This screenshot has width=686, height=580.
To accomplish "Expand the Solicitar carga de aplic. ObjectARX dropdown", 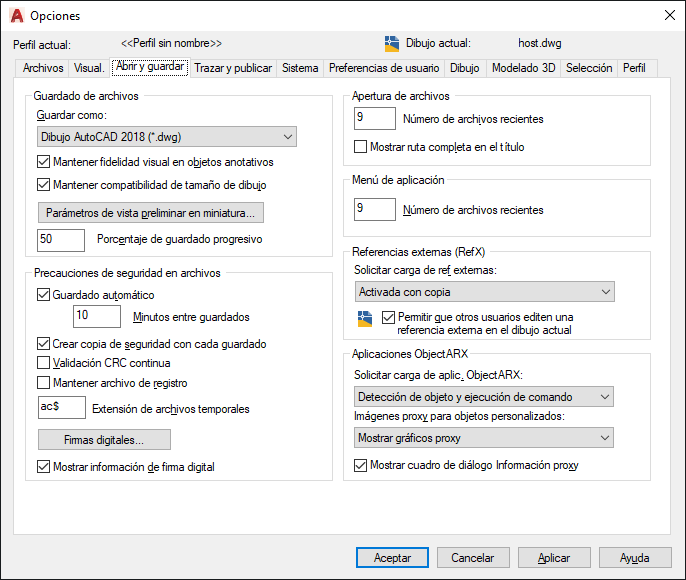I will pyautogui.click(x=484, y=397).
